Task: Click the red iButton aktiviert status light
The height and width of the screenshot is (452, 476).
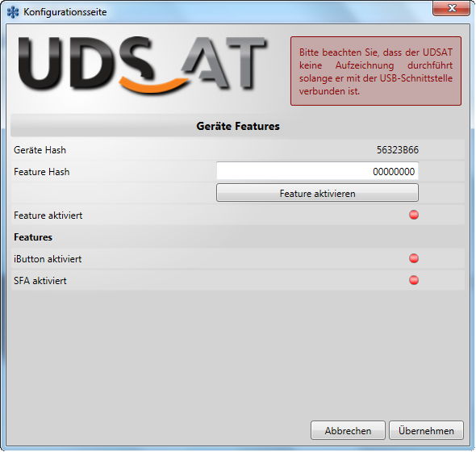Action: 414,258
